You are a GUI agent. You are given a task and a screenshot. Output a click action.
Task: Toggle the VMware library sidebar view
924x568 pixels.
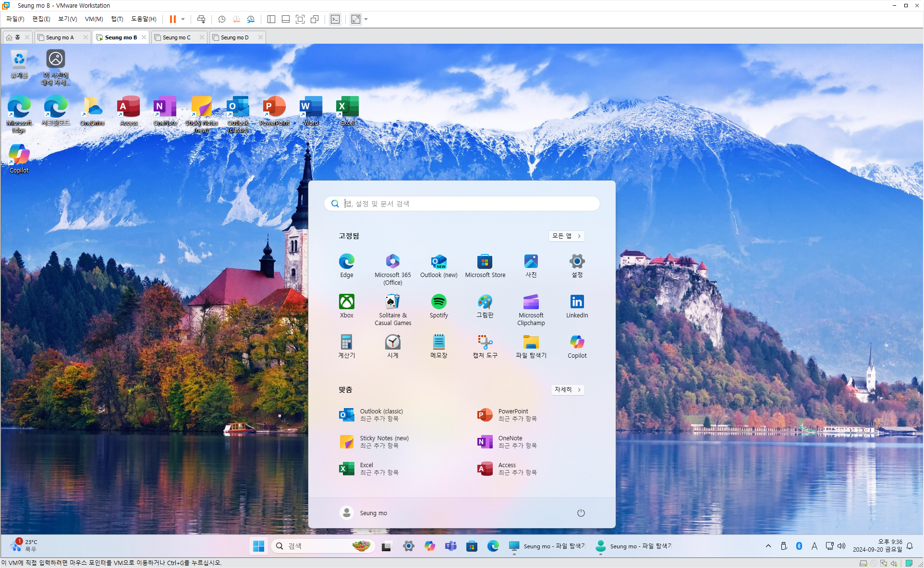coord(271,19)
